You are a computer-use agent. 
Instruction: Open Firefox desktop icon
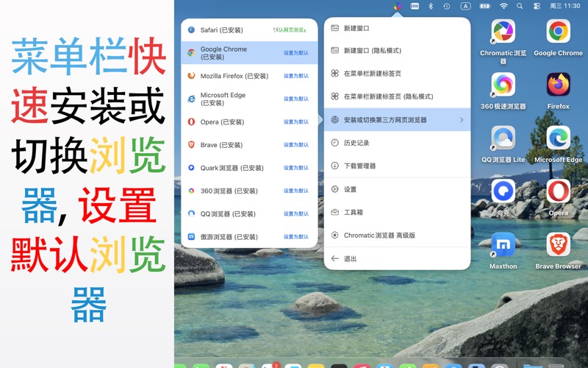pos(558,85)
